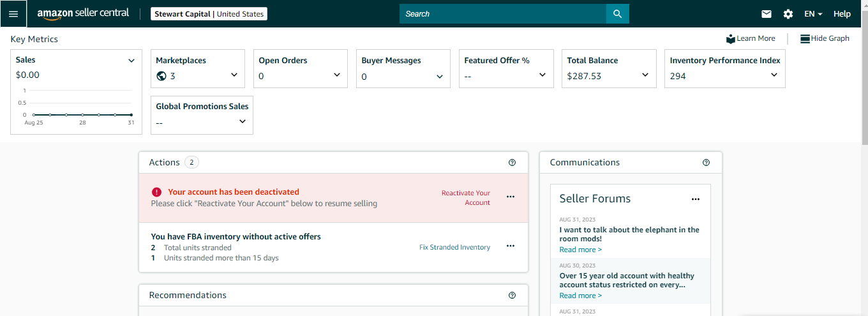Image resolution: width=868 pixels, height=316 pixels.
Task: Expand the Total Balance card dropdown
Action: tap(645, 75)
